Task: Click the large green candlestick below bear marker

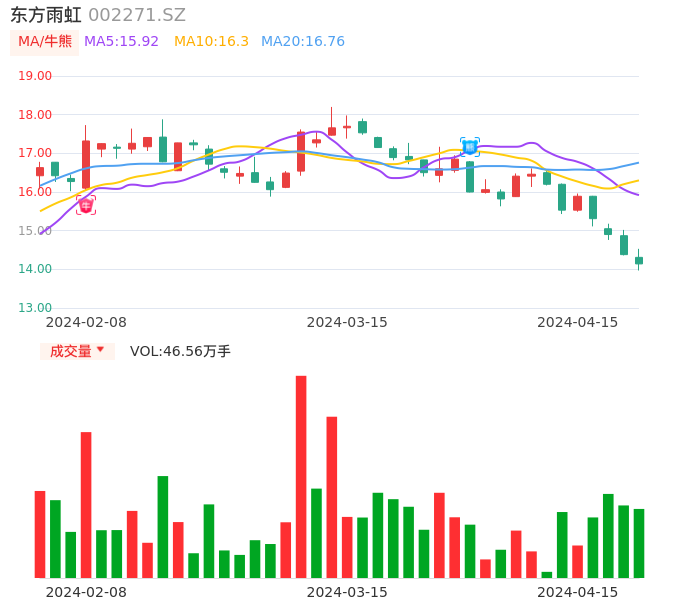Action: (x=470, y=177)
